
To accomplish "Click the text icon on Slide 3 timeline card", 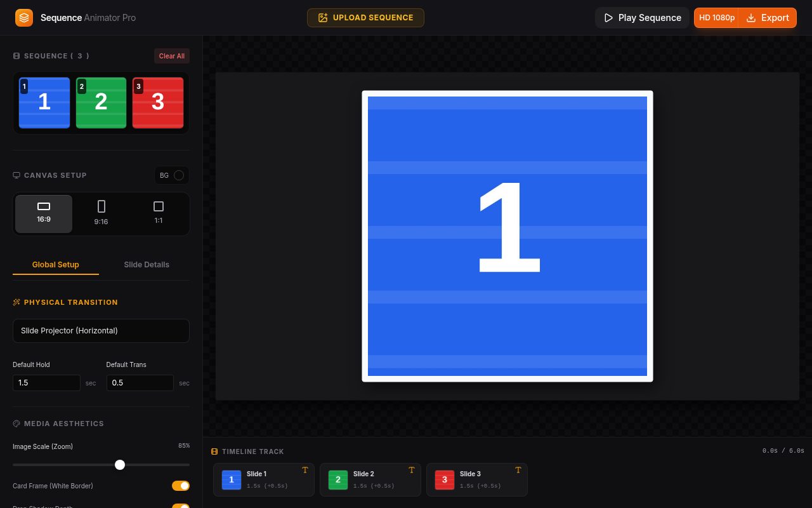I will (x=518, y=470).
